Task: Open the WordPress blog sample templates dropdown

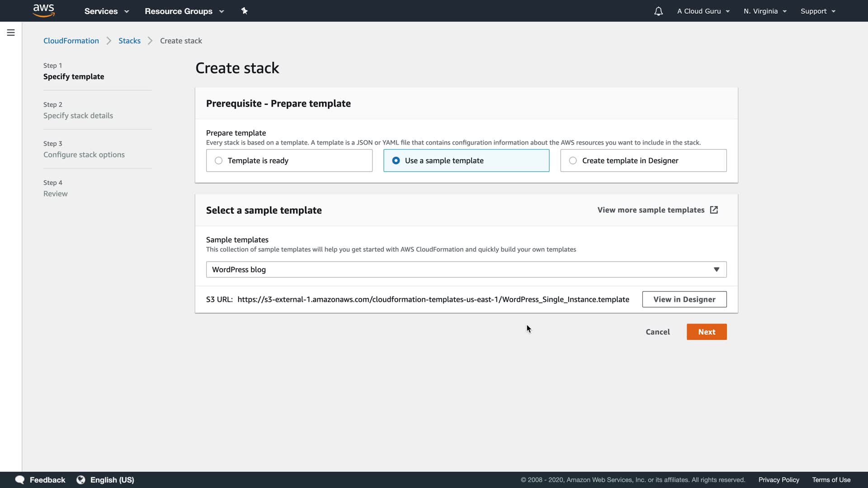Action: point(466,270)
